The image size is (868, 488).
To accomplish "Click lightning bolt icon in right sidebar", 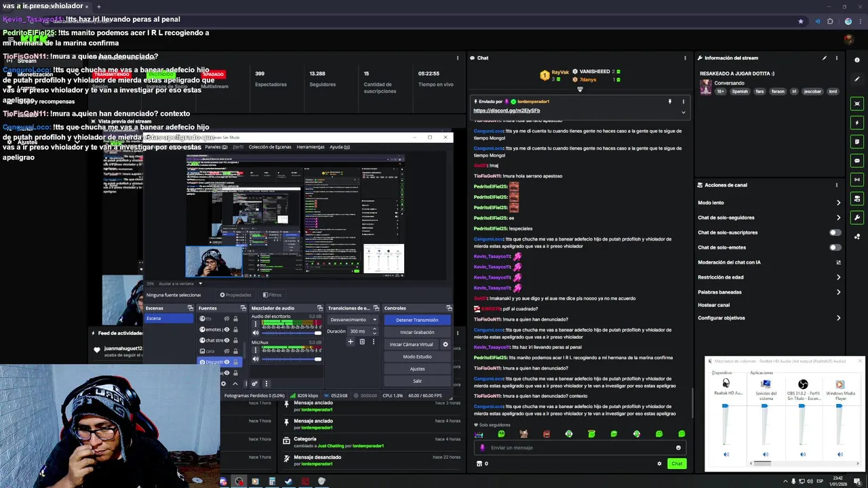I will (x=857, y=123).
